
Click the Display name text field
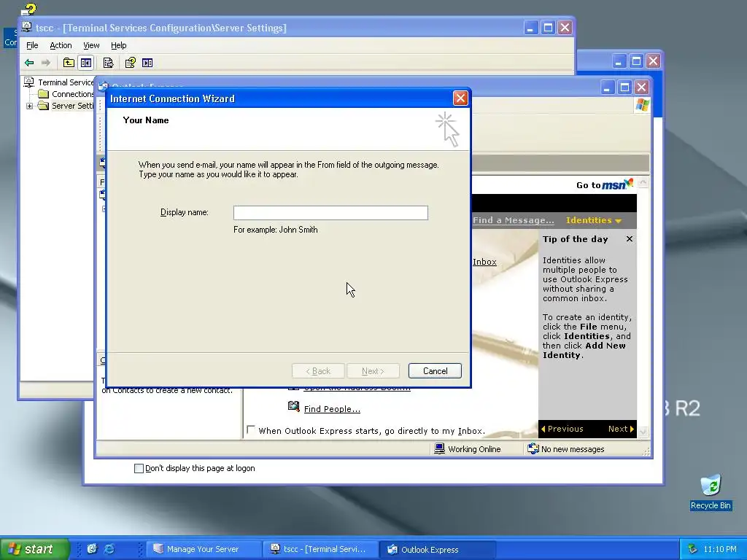tap(330, 213)
